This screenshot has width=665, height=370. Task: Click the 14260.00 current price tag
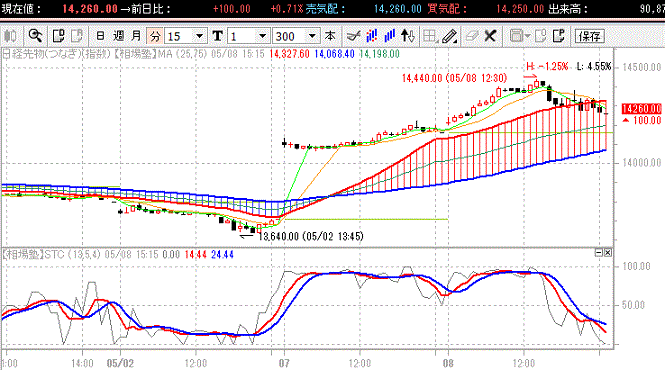pyautogui.click(x=642, y=109)
